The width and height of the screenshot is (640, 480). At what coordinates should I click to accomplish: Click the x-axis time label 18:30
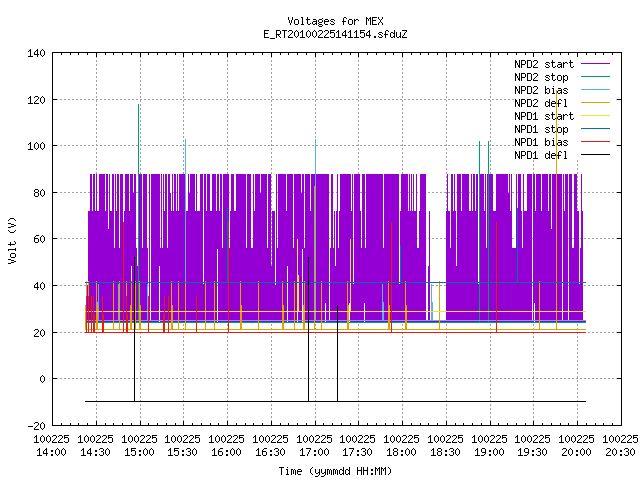pyautogui.click(x=445, y=453)
